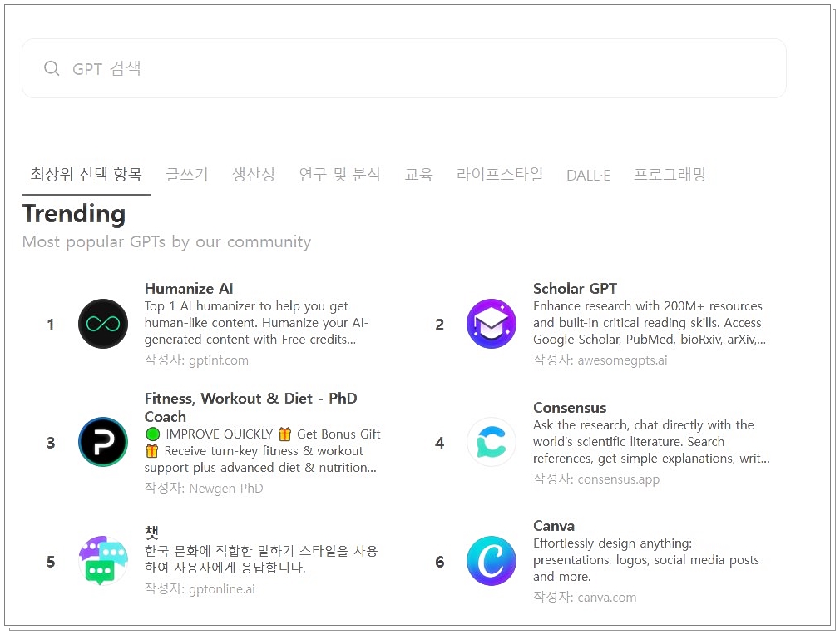Screen dimensions: 840x635
Task: Open the Canva title link
Action: point(553,526)
